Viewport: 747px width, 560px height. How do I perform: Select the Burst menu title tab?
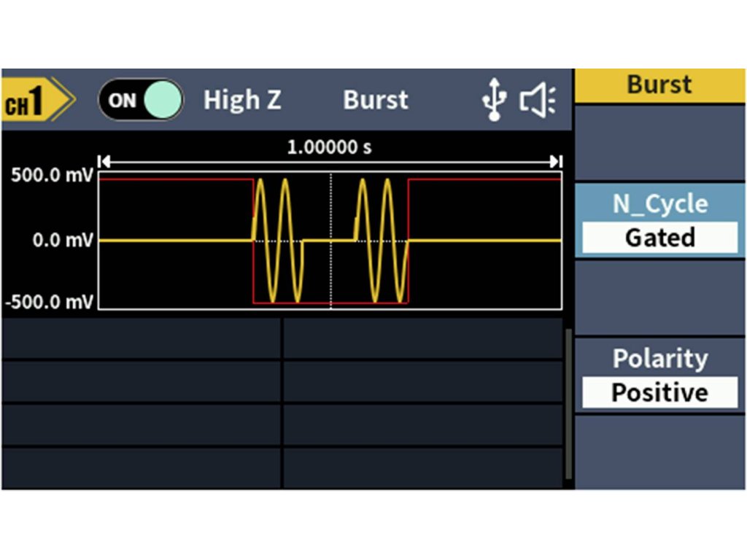[659, 85]
